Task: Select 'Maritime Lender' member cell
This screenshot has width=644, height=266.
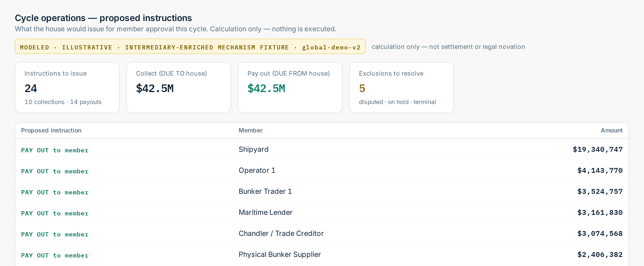Action: click(265, 213)
